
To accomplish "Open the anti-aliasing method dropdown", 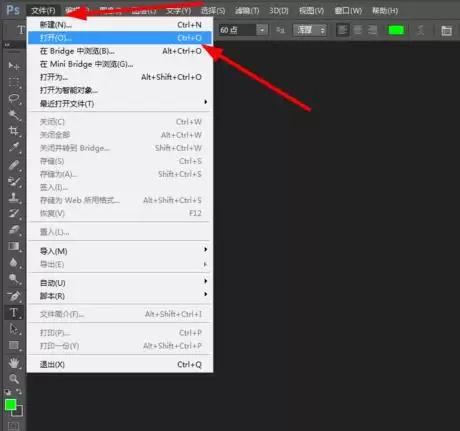I will pyautogui.click(x=309, y=30).
